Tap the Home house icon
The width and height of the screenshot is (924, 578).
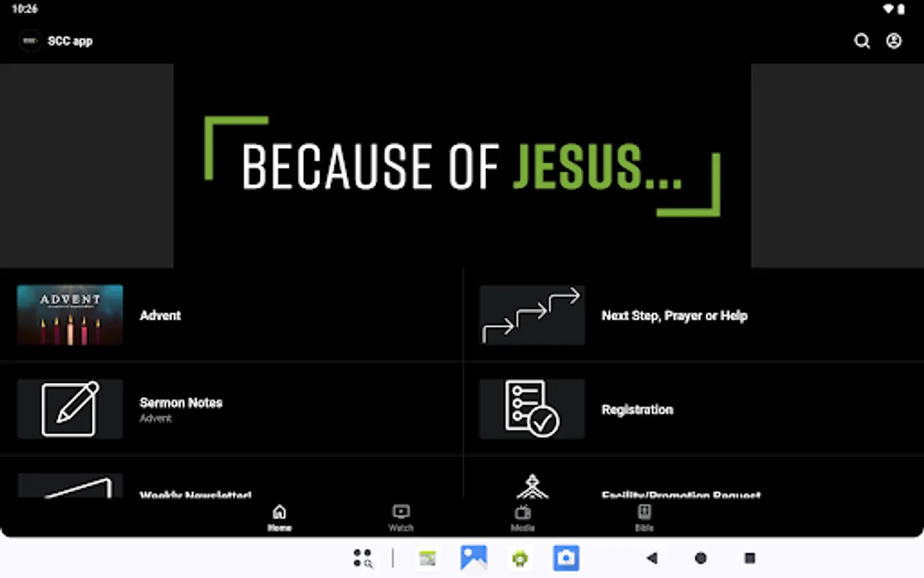(280, 511)
